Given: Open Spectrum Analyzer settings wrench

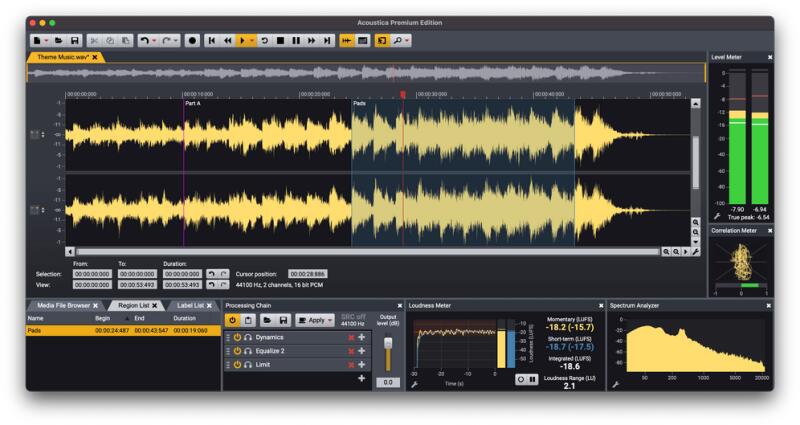Looking at the screenshot, I should [615, 384].
